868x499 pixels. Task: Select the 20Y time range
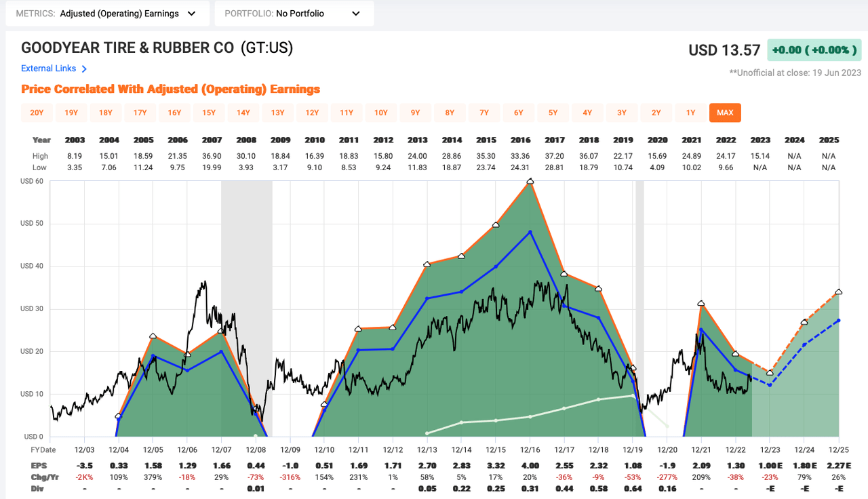[x=37, y=113]
